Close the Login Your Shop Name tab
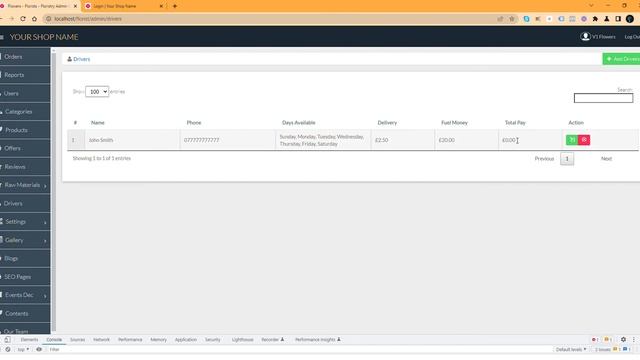The height and width of the screenshot is (360, 640). pyautogui.click(x=161, y=6)
